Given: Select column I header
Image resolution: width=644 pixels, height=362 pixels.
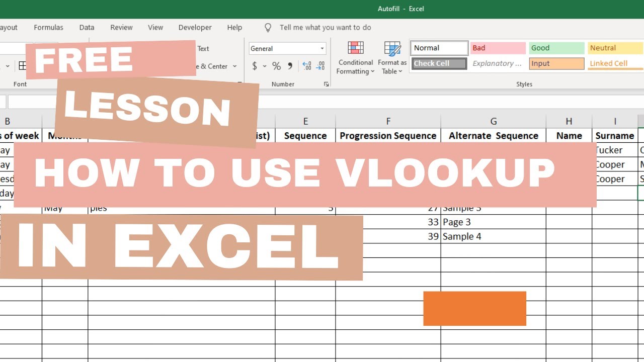Looking at the screenshot, I should [615, 121].
